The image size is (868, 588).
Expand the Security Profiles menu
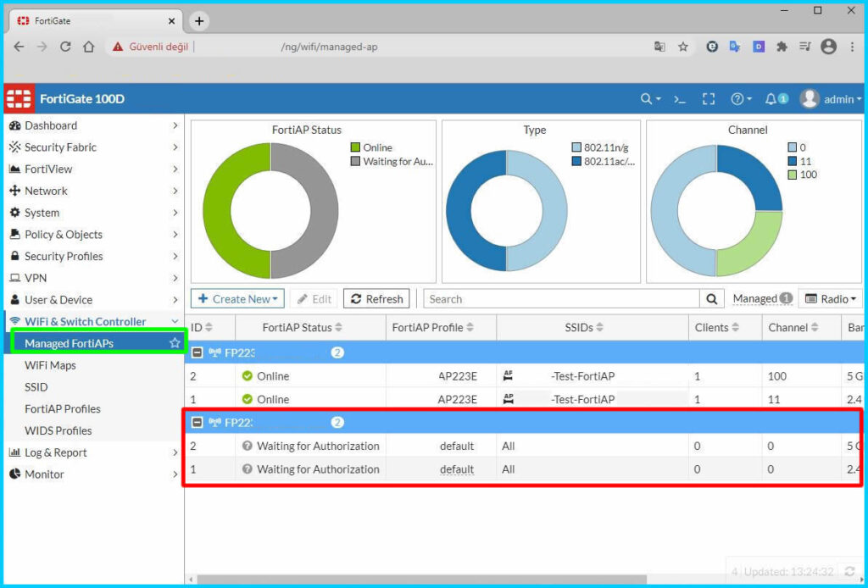point(94,256)
